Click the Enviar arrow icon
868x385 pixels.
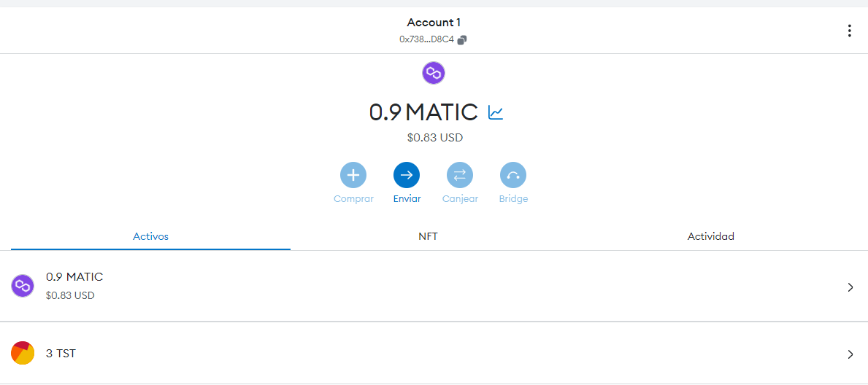point(407,175)
